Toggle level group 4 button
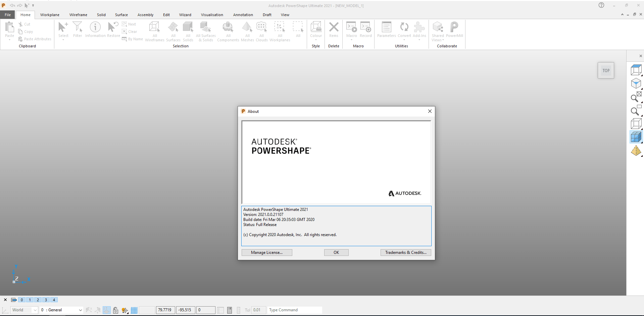 [54, 300]
